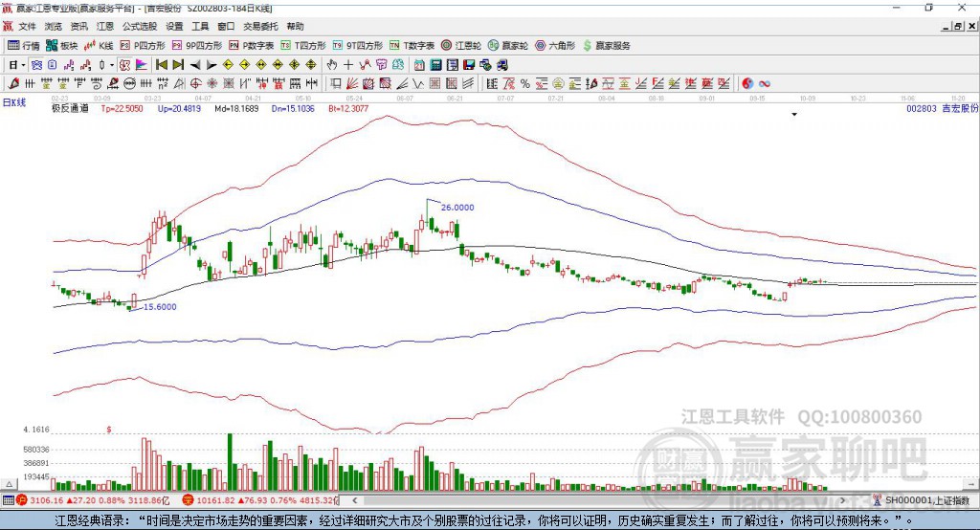Click the 002803 吉宏股份 stock label
This screenshot has height=530, width=980.
[943, 108]
